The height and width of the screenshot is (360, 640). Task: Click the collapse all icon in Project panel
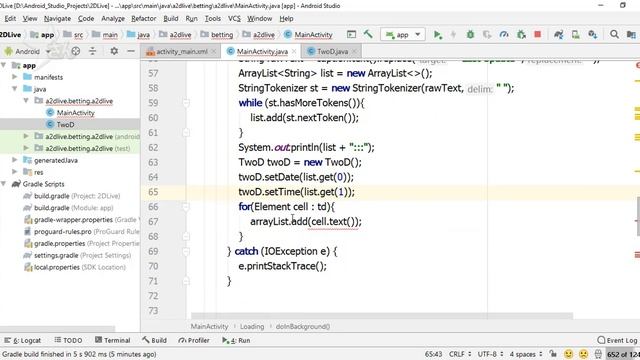[93, 51]
